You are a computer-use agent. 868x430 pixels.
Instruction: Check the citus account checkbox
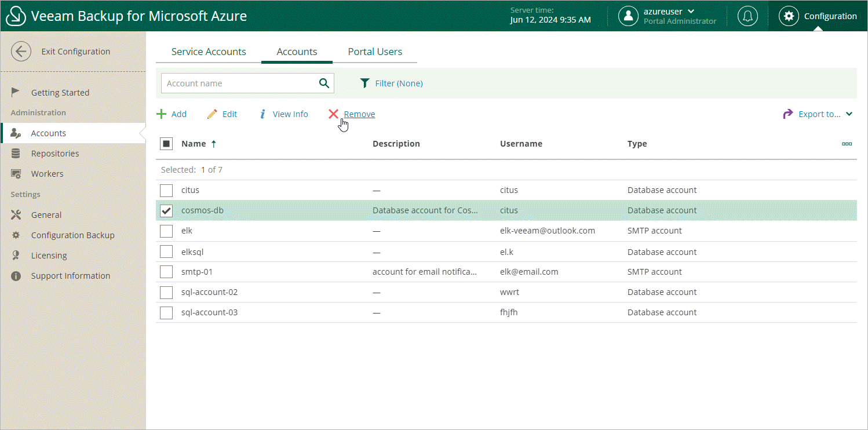(166, 190)
